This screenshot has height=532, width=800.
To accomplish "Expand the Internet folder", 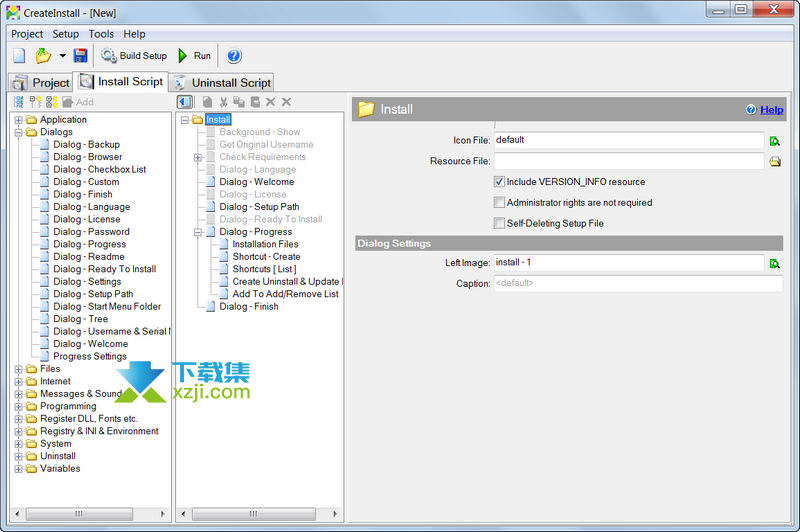I will (x=18, y=382).
